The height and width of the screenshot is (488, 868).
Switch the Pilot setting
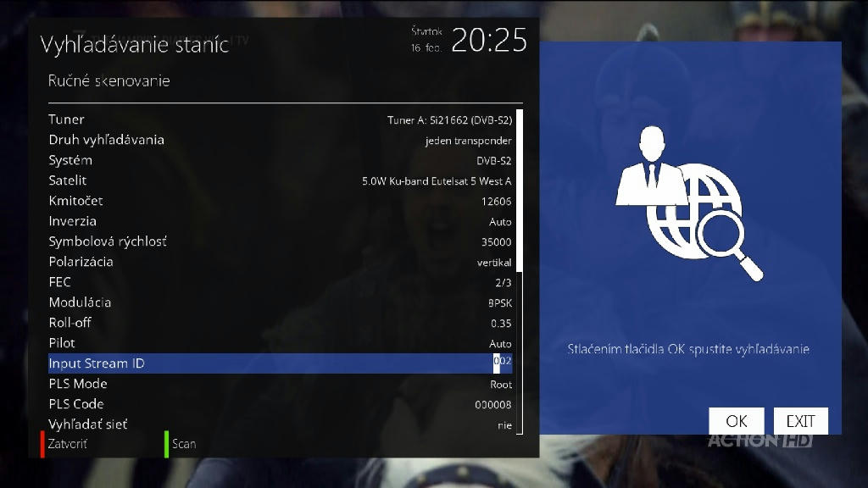coord(280,344)
